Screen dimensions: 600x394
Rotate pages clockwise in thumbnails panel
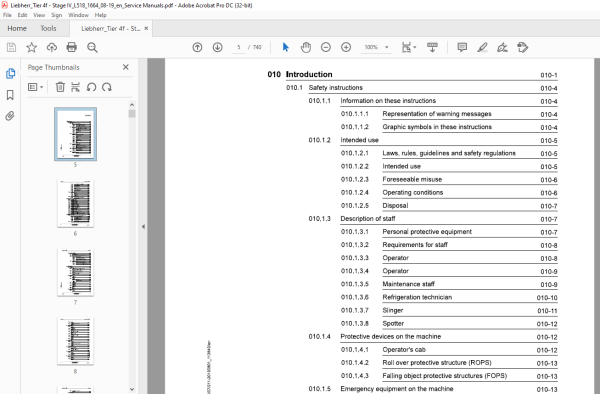[x=107, y=87]
